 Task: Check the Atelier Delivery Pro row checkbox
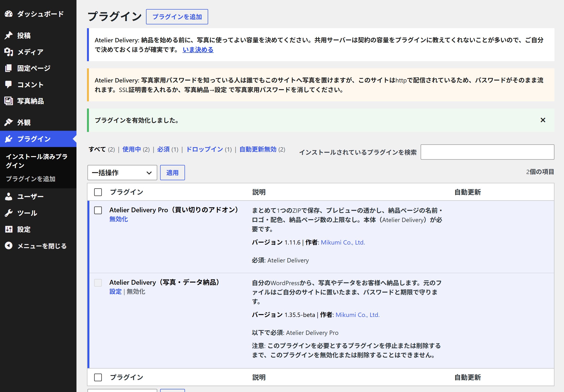98,210
